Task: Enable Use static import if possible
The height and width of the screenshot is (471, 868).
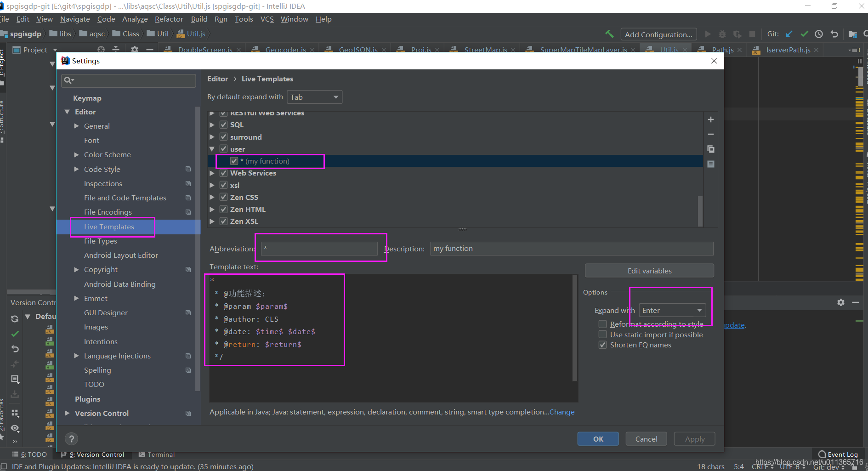Action: point(602,335)
